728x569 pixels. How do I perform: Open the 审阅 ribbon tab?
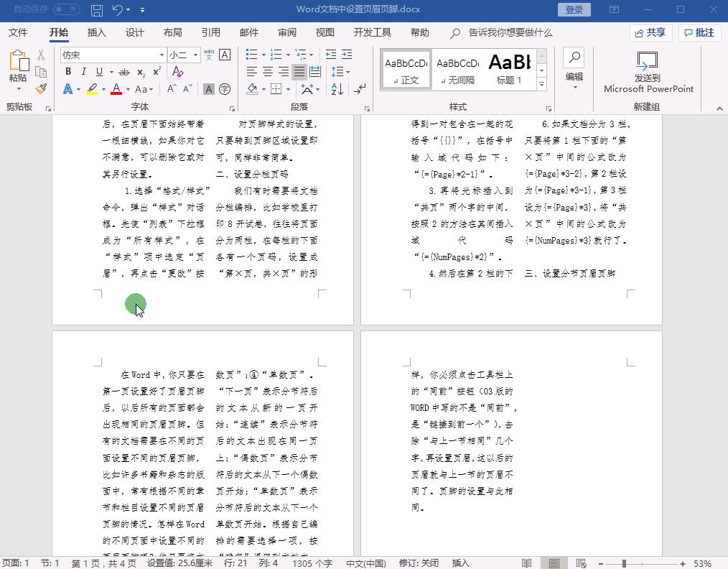tap(286, 32)
